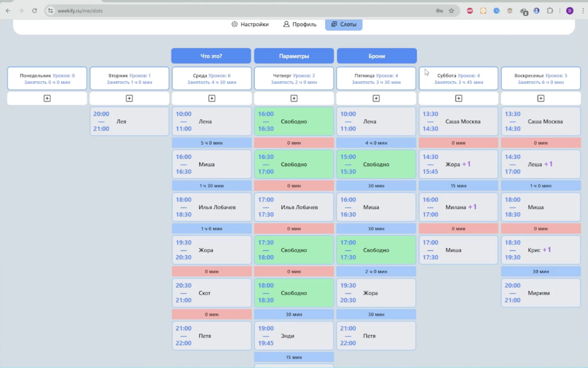The width and height of the screenshot is (588, 368).
Task: Select the Слоты tab
Action: pos(344,24)
